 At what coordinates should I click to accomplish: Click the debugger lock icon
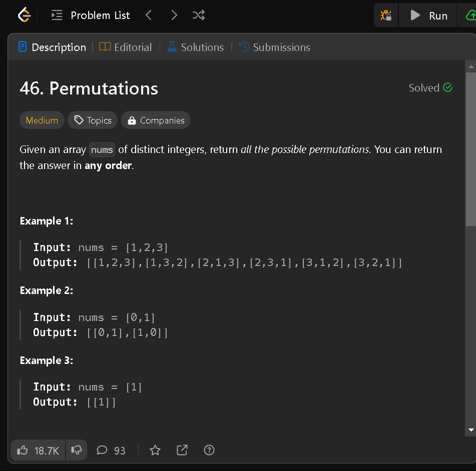pyautogui.click(x=385, y=15)
